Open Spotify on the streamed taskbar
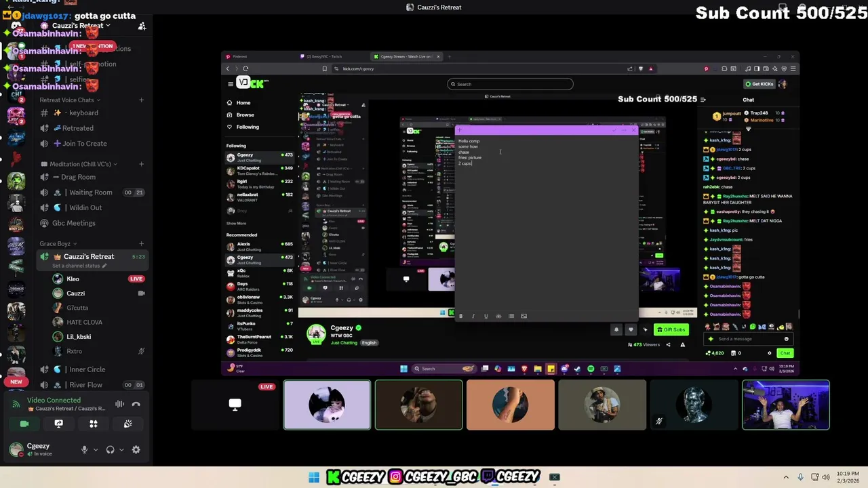The image size is (868, 488). click(591, 369)
